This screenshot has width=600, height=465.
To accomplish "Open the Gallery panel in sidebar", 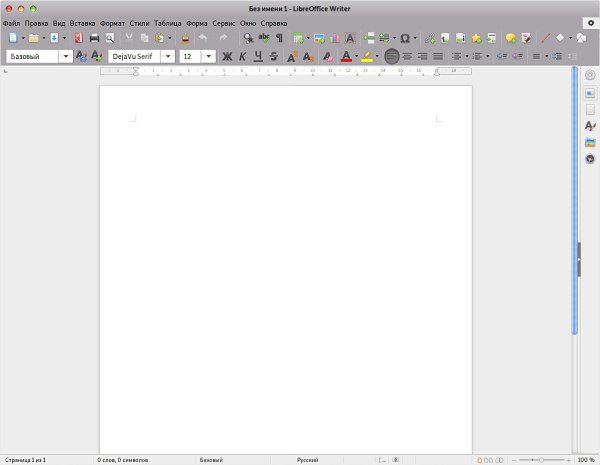I will point(590,142).
